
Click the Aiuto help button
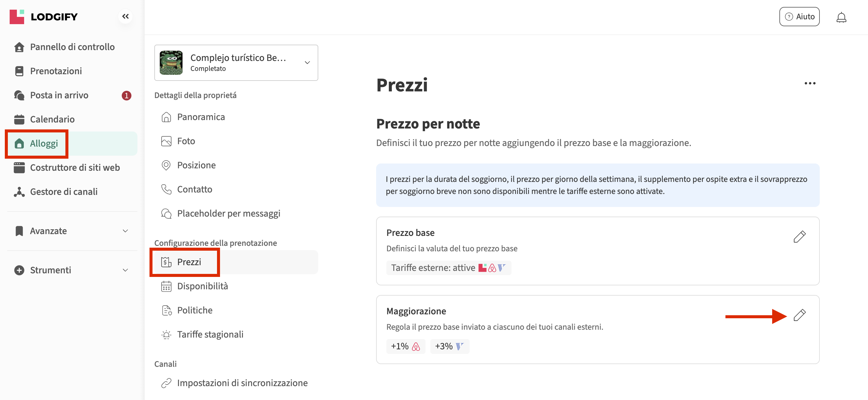point(799,17)
